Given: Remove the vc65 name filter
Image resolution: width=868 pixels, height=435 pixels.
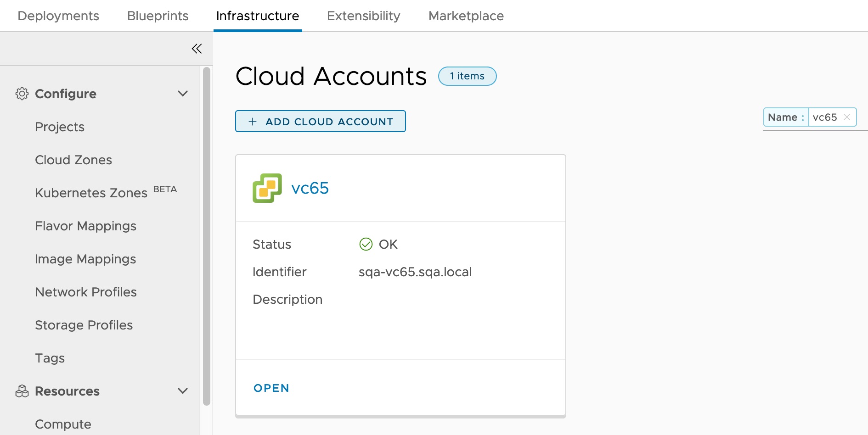Looking at the screenshot, I should [848, 117].
